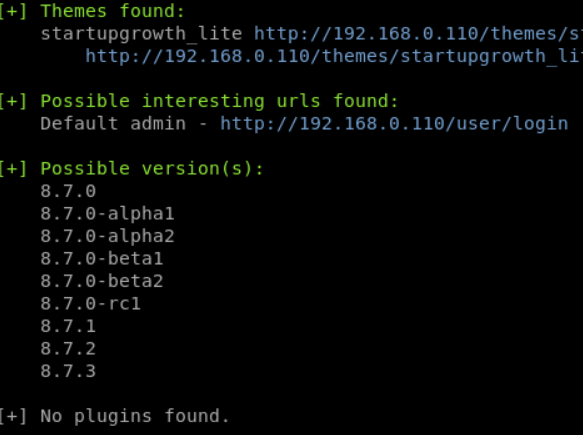Click the 'Default admin' label
The image size is (583, 435).
pyautogui.click(x=113, y=123)
